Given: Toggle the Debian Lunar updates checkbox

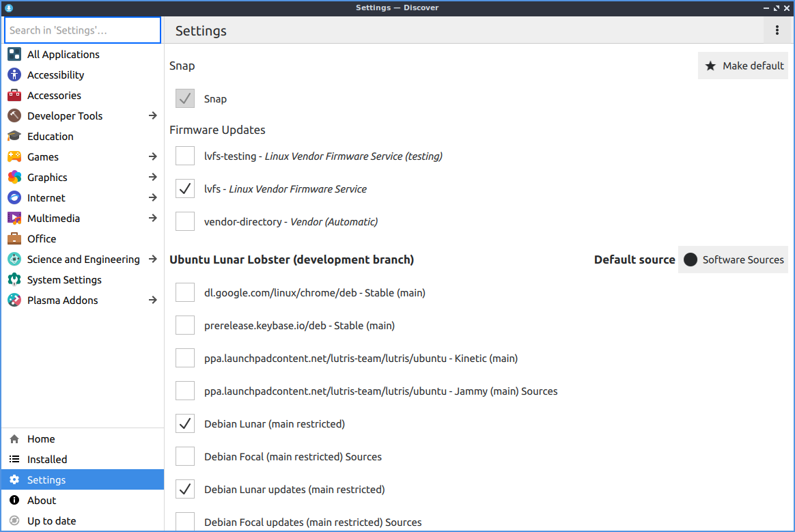Looking at the screenshot, I should coord(185,489).
